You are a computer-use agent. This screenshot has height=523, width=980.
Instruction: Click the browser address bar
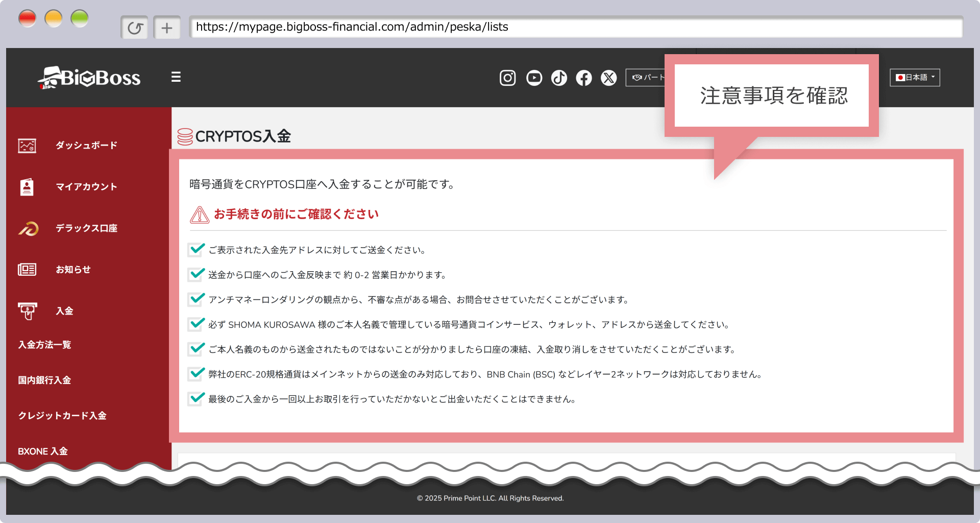(x=576, y=27)
